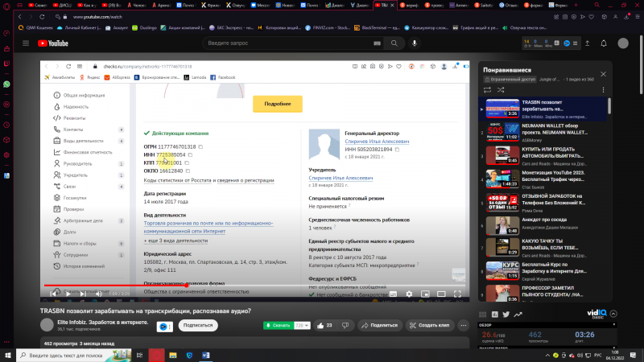Image resolution: width=644 pixels, height=362 pixels.
Task: Open YouTube notifications bell
Action: [x=604, y=43]
